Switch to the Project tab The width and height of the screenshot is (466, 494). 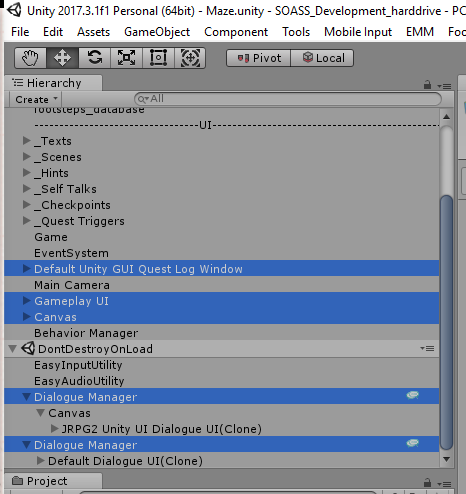(x=53, y=481)
